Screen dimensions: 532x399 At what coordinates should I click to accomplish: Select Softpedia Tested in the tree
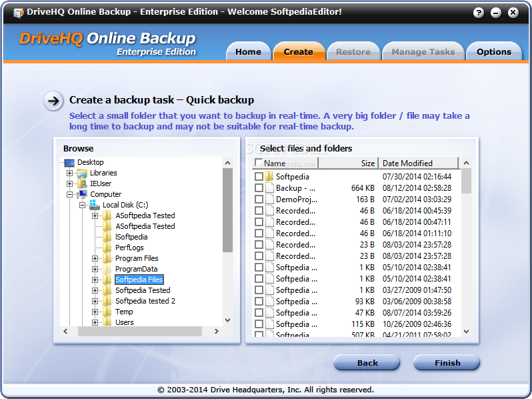143,290
